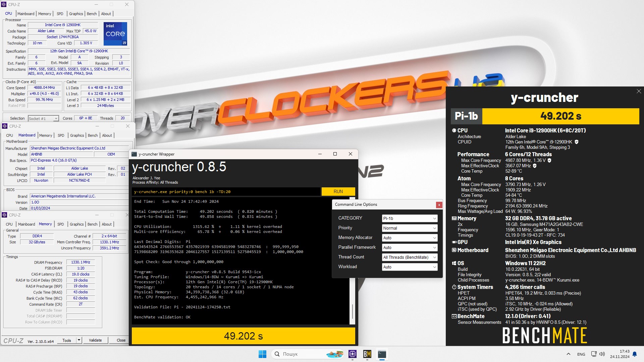Open the clock showing 17:43 24.11.2024

[x=620, y=354]
